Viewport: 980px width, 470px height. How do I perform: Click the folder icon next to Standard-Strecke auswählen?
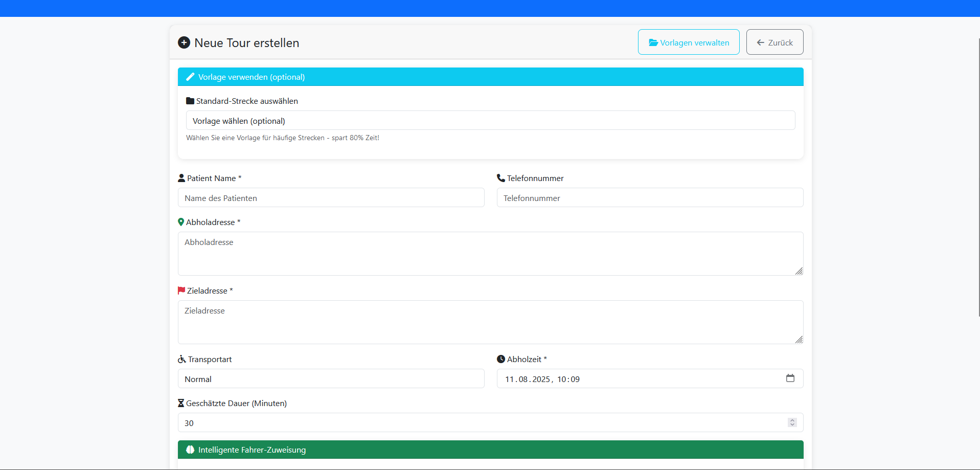point(189,100)
